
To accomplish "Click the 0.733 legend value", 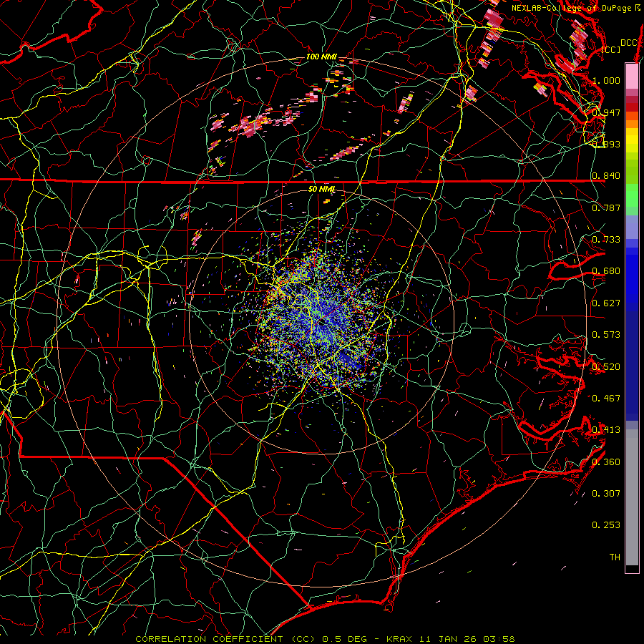I will pyautogui.click(x=606, y=240).
